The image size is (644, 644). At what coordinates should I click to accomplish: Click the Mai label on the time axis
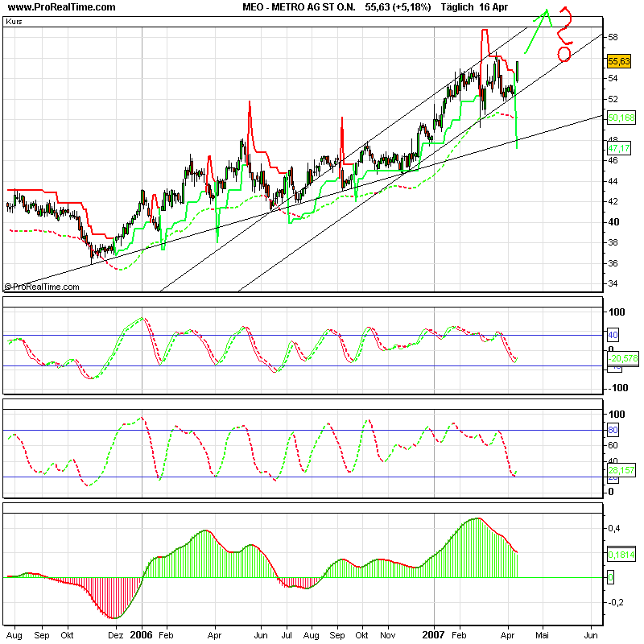542,635
